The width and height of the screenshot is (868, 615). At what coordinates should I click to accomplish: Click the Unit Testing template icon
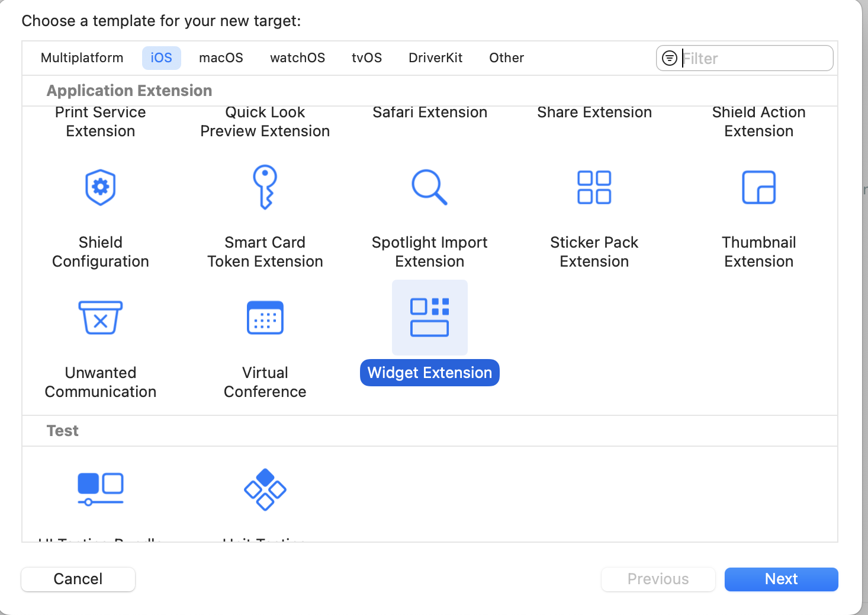(x=265, y=489)
